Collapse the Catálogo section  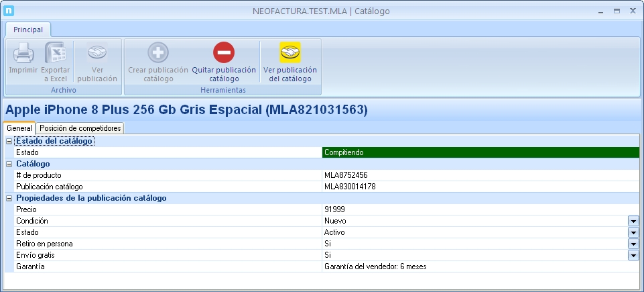point(9,164)
